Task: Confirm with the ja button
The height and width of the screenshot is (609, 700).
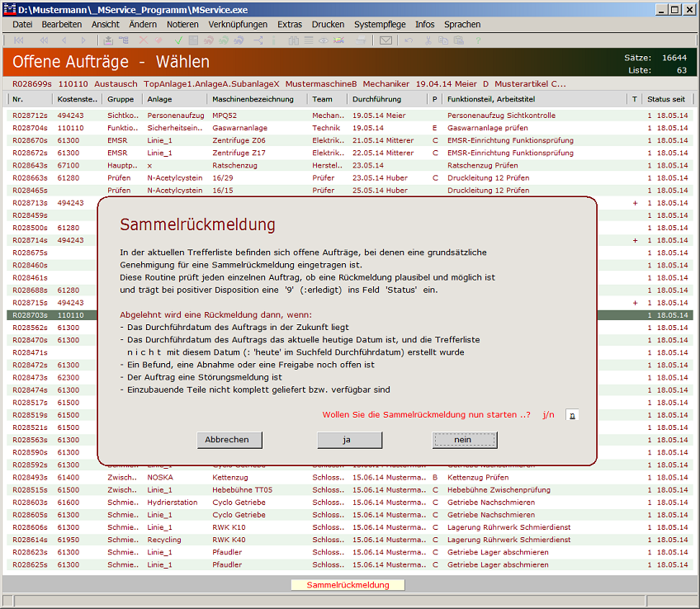Action: [349, 440]
